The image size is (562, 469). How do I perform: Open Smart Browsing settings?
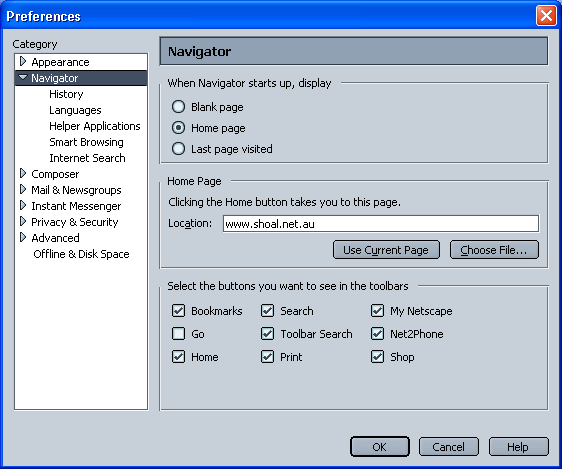pyautogui.click(x=86, y=142)
